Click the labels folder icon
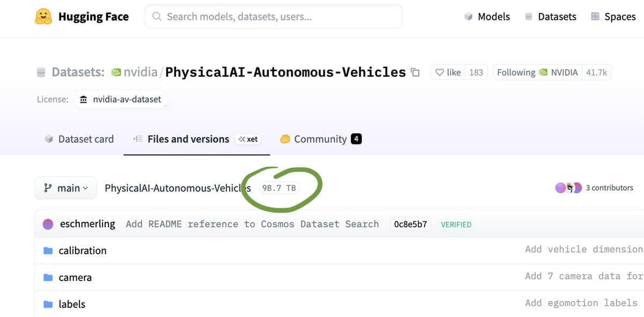The height and width of the screenshot is (317, 644). [48, 305]
